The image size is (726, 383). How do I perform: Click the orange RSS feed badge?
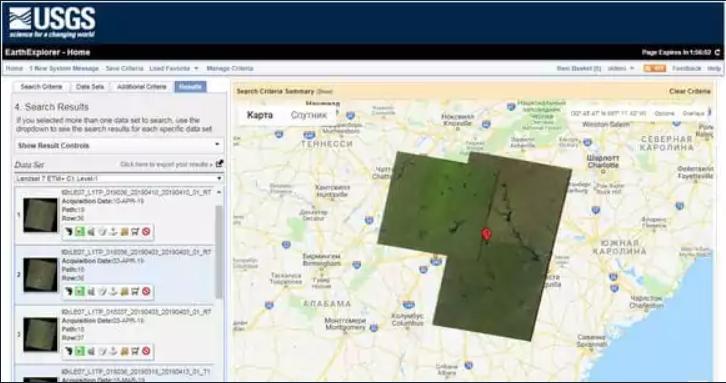(654, 68)
